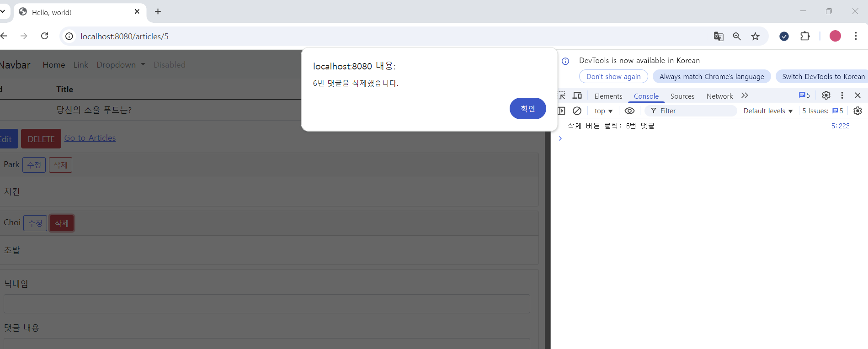Switch to the Elements tab
The height and width of the screenshot is (349, 868).
coord(608,96)
